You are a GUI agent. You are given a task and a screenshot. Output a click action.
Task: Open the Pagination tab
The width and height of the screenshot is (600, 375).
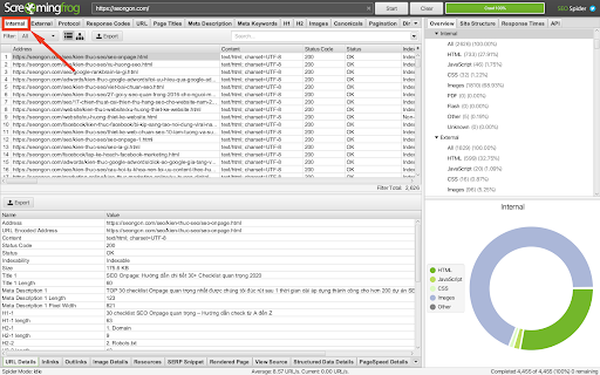383,23
